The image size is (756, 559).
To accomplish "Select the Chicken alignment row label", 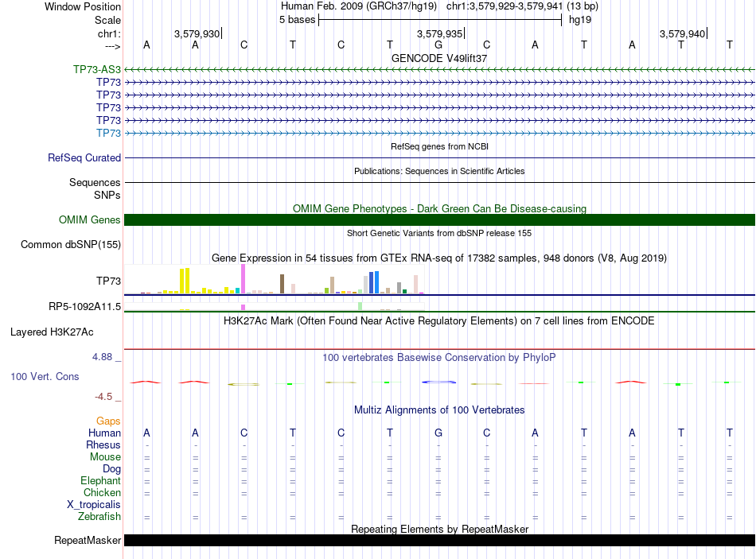I will [x=102, y=492].
